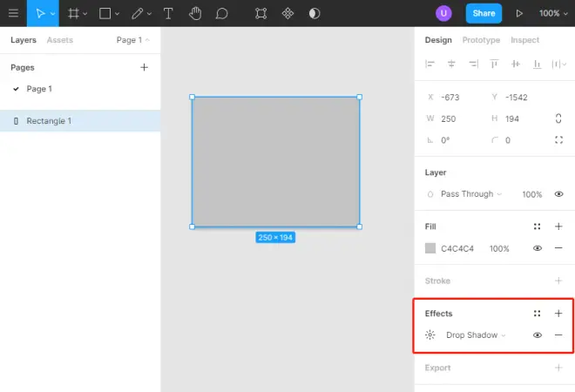Open the 100% zoom dropdown
The height and width of the screenshot is (392, 575).
click(553, 14)
